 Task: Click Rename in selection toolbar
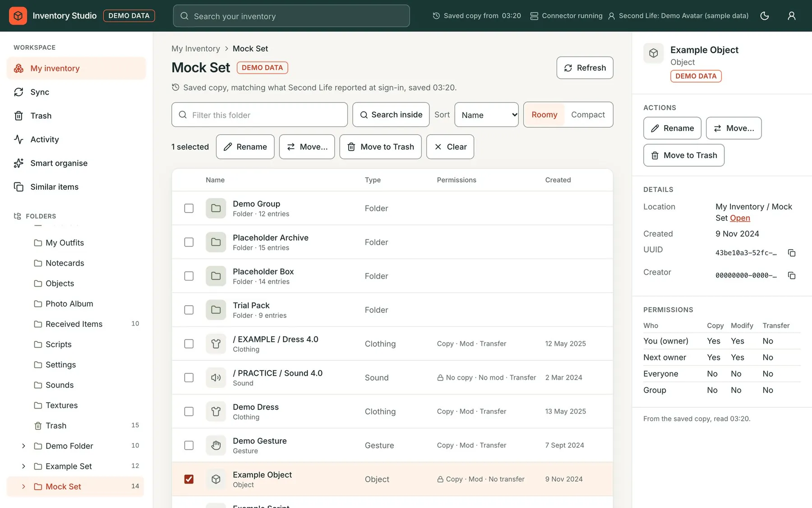(245, 147)
